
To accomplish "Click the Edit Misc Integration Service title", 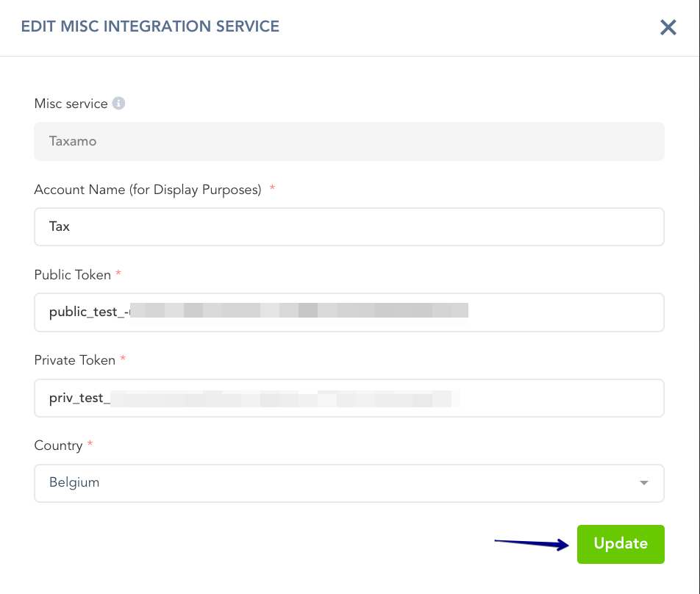I will tap(150, 27).
